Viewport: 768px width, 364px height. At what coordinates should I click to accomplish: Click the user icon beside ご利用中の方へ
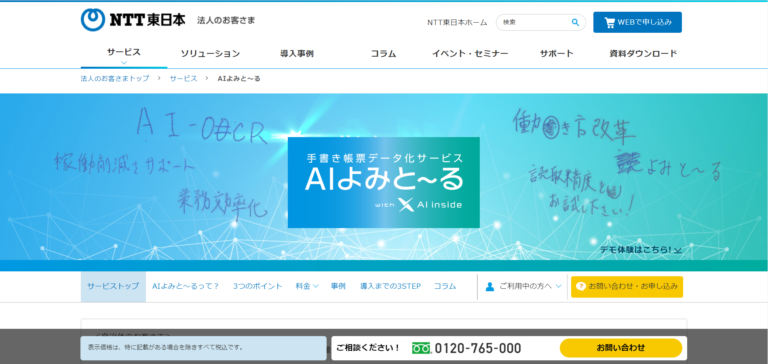[490, 287]
